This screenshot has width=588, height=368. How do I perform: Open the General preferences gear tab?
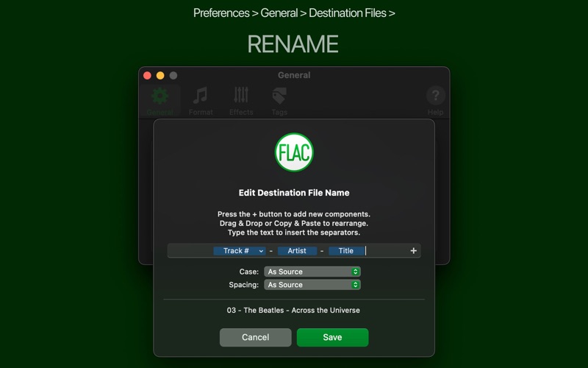pyautogui.click(x=160, y=101)
